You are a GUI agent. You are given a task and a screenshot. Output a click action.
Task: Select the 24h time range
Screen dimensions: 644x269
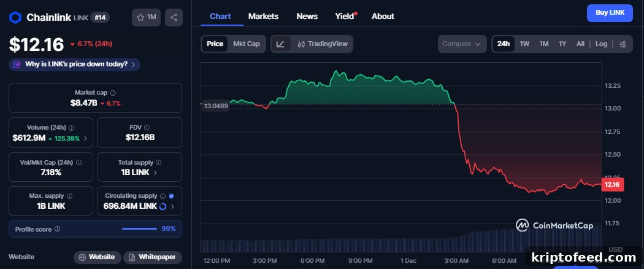click(x=503, y=44)
